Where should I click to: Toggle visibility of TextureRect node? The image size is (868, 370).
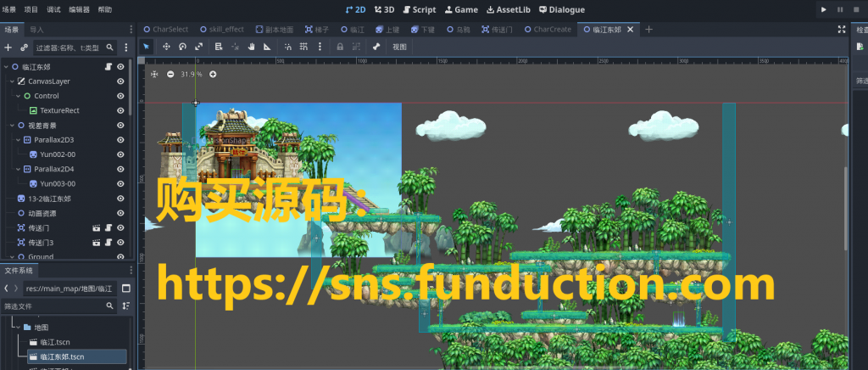point(120,110)
